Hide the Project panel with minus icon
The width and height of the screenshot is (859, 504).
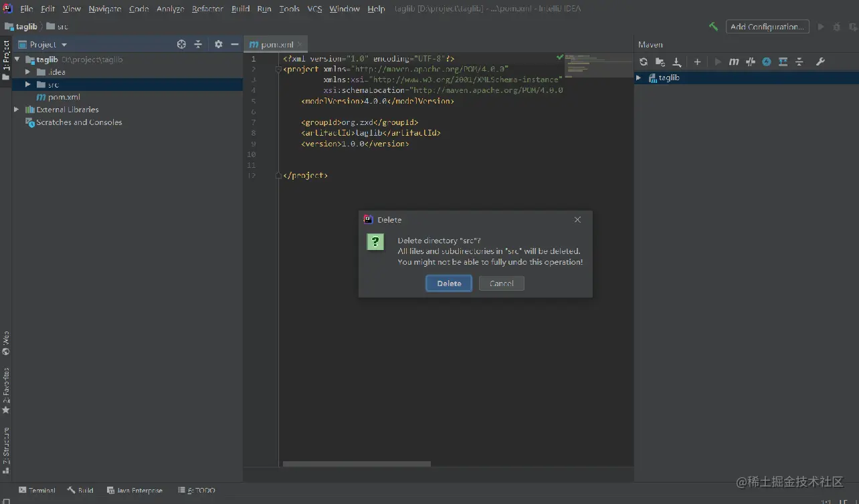click(235, 44)
